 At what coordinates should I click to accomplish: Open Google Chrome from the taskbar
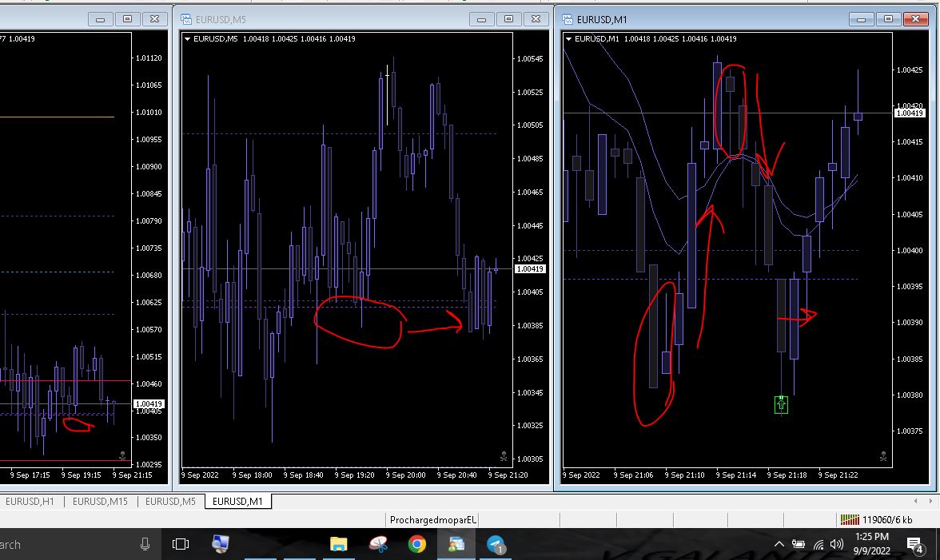417,544
